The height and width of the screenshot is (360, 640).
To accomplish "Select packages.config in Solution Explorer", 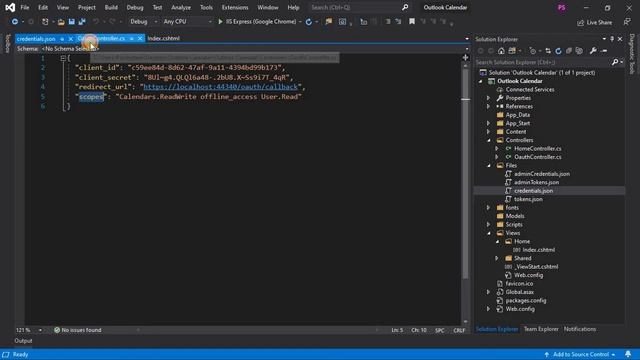I will click(526, 300).
